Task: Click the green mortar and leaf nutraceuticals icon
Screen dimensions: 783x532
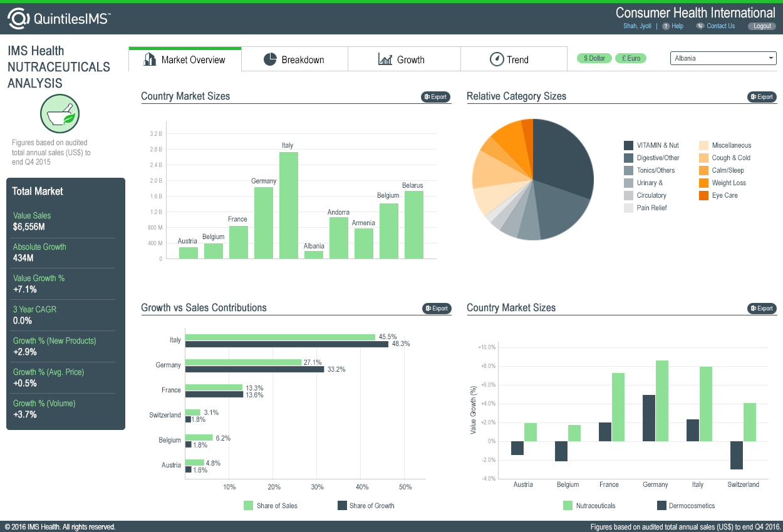Action: (60, 113)
